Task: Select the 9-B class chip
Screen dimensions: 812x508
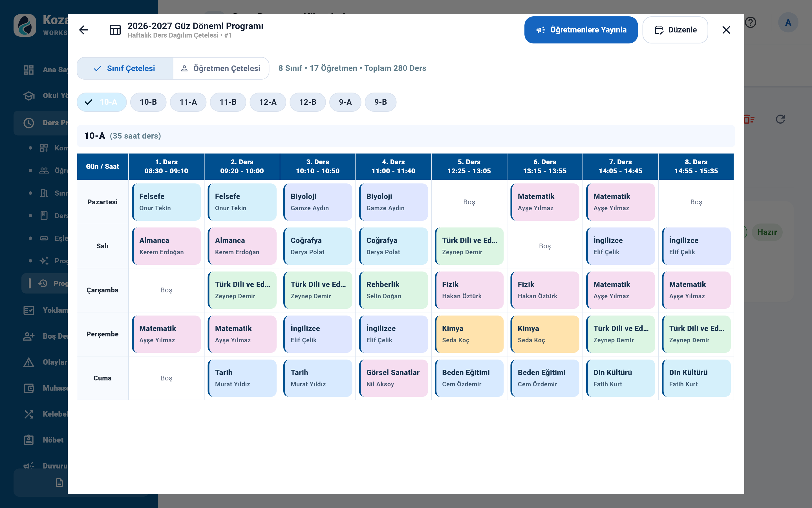Action: point(381,102)
